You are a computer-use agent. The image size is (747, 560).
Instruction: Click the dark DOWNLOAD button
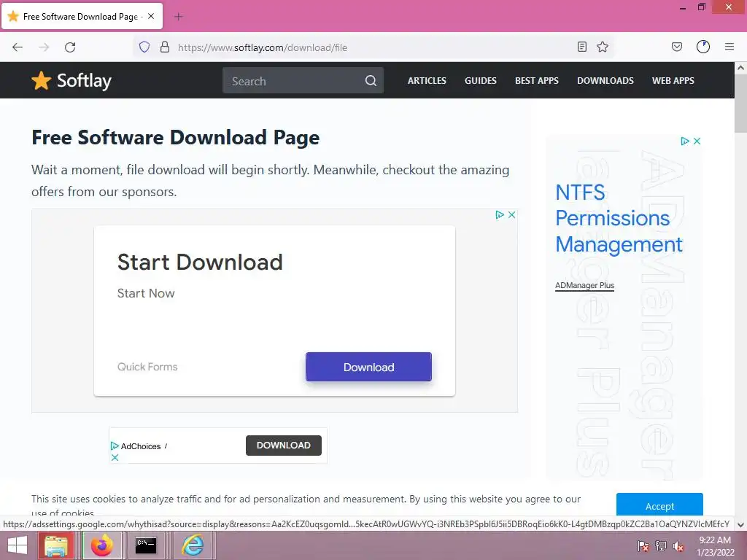coord(284,446)
